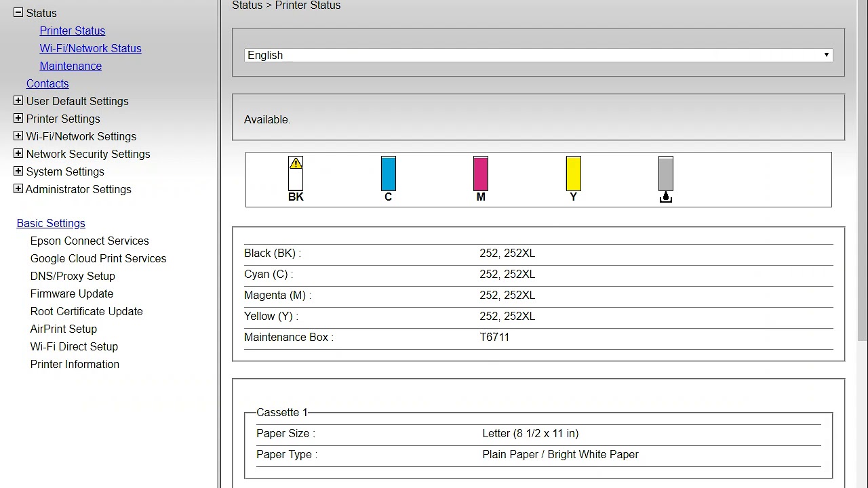The width and height of the screenshot is (868, 488).
Task: Select Wi-Fi Direct Setup
Action: pyautogui.click(x=74, y=346)
